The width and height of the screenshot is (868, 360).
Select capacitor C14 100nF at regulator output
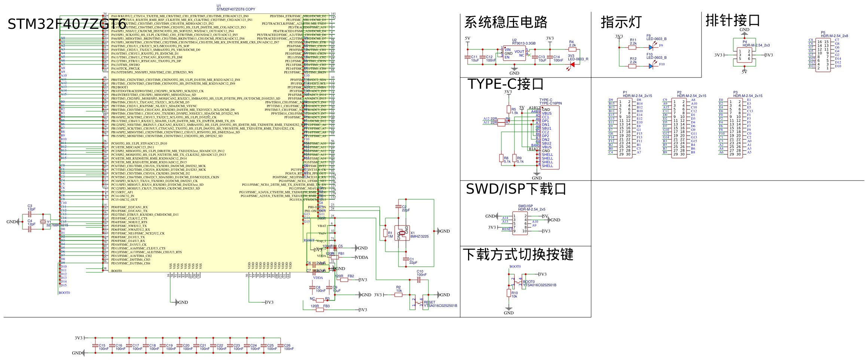pos(550,57)
